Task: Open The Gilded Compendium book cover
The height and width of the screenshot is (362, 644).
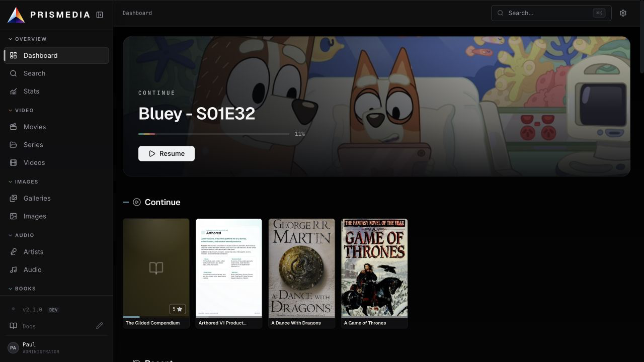Action: click(156, 268)
